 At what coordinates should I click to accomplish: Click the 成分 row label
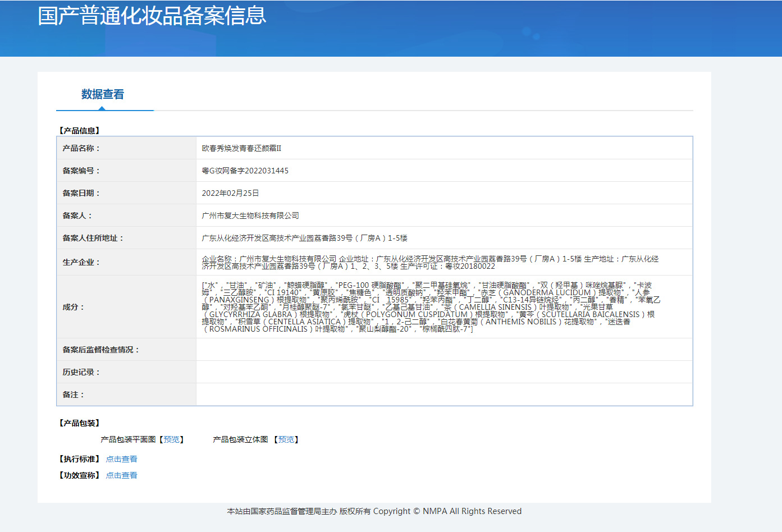click(73, 307)
